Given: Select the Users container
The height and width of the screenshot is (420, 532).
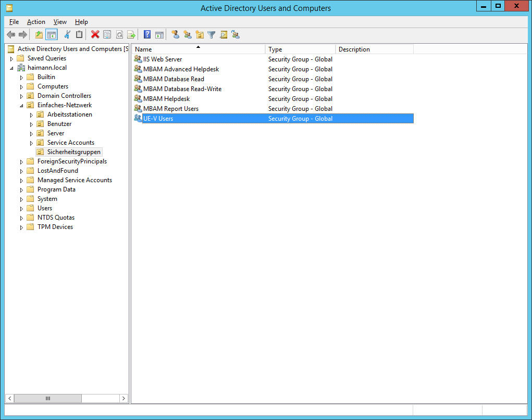Looking at the screenshot, I should (45, 208).
